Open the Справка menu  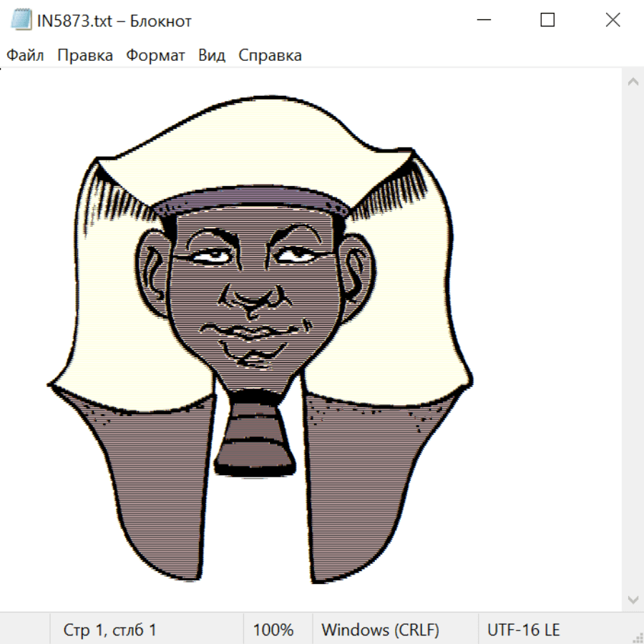(x=270, y=56)
